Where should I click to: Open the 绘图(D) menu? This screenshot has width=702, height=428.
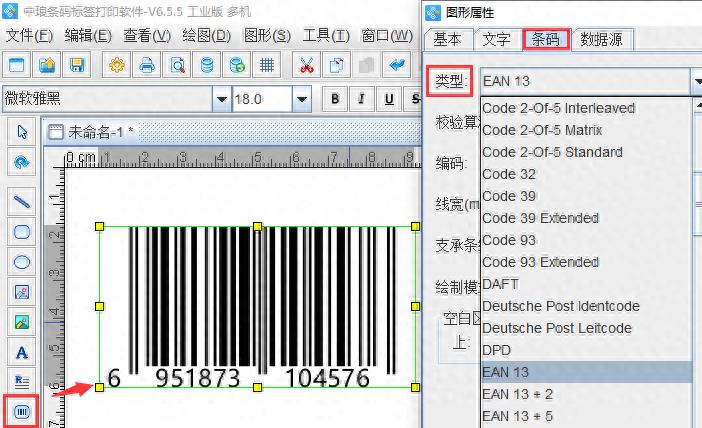pyautogui.click(x=207, y=35)
